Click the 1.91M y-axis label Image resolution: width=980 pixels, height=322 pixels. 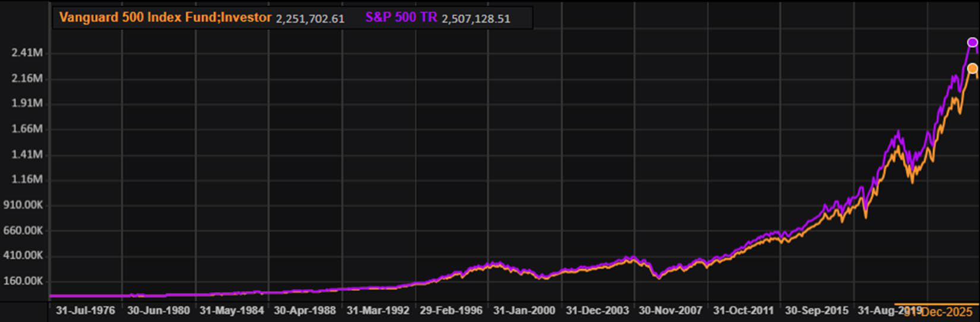click(27, 103)
